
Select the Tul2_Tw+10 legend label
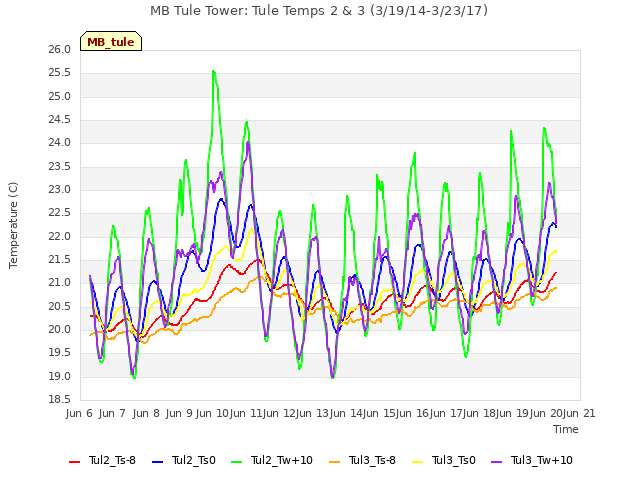point(282,460)
